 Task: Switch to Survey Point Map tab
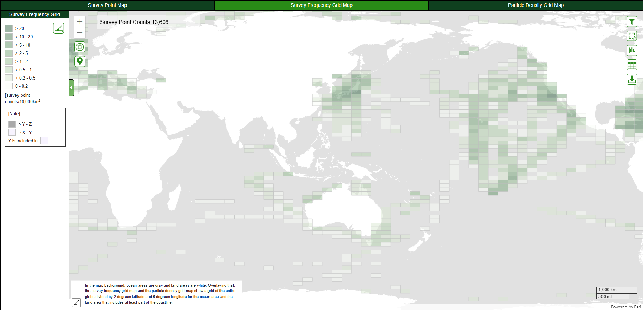107,5
